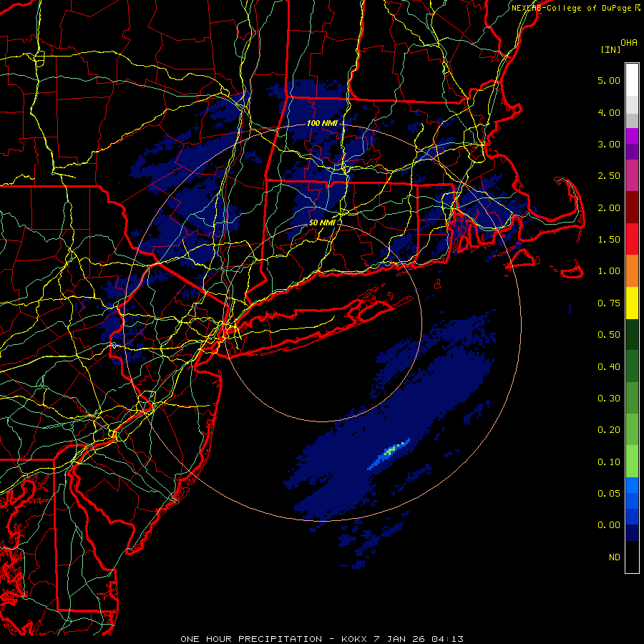
Task: Pick the white swatch atop the color scale
Action: click(632, 79)
